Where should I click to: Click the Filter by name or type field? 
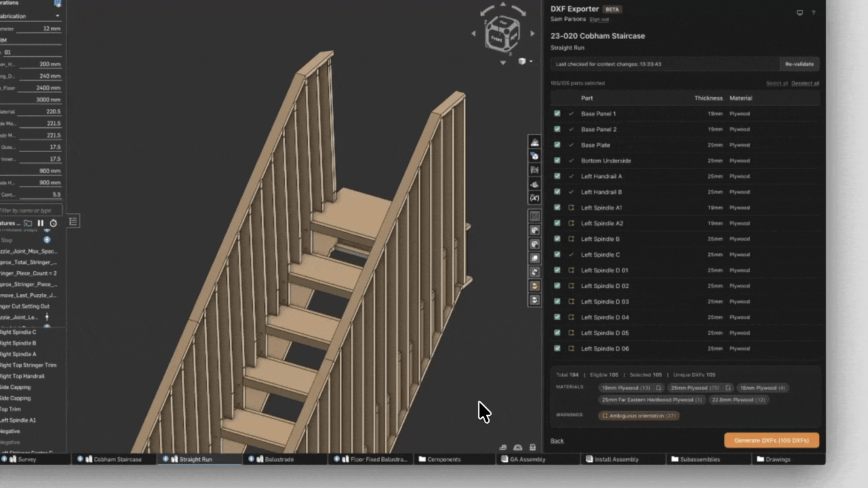[31, 211]
